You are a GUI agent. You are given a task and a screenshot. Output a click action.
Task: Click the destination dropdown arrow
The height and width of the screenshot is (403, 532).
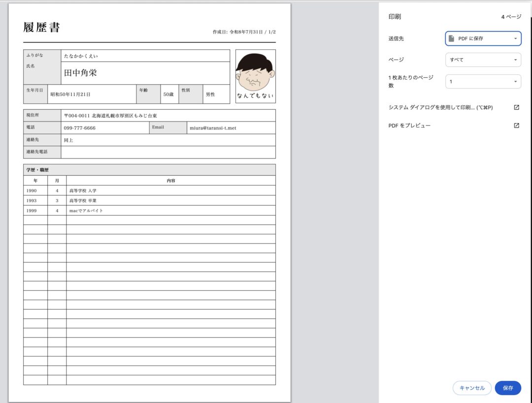515,39
